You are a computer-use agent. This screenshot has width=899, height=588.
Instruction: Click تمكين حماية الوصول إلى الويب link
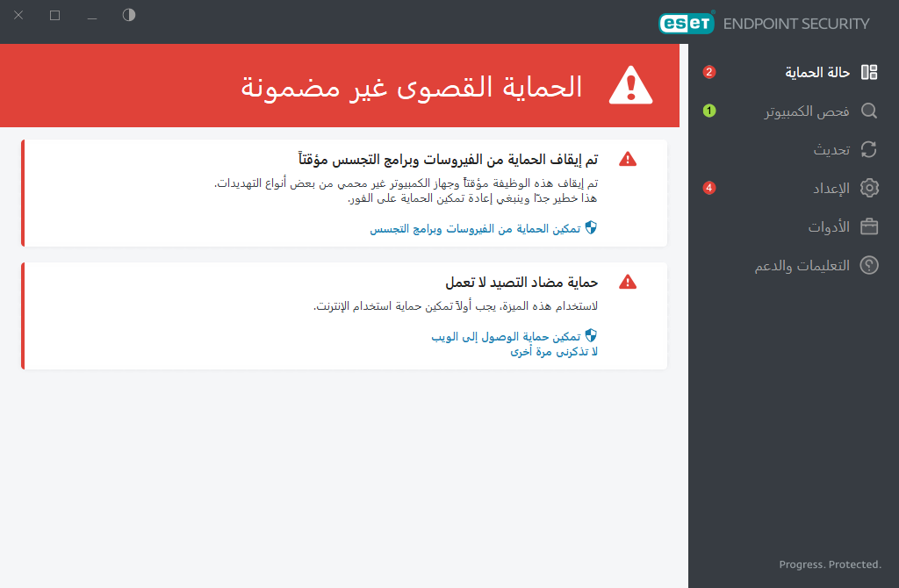tap(509, 336)
